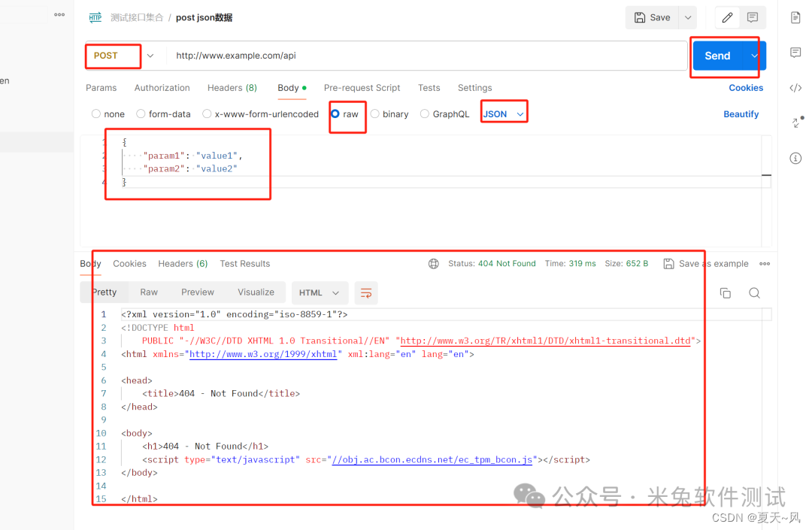Open the request Headers (8) tab
This screenshot has width=812, height=530.
click(232, 88)
